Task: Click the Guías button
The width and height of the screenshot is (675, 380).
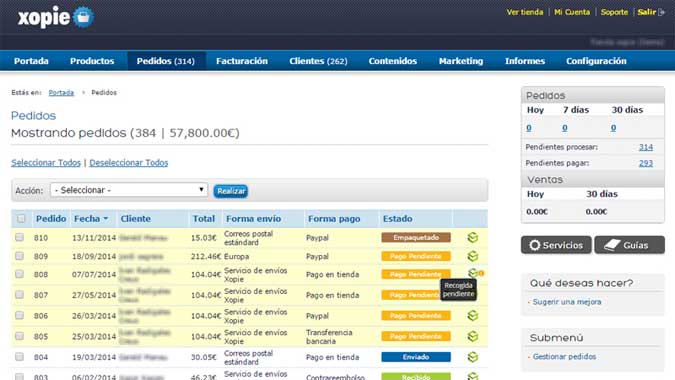Action: (x=629, y=245)
